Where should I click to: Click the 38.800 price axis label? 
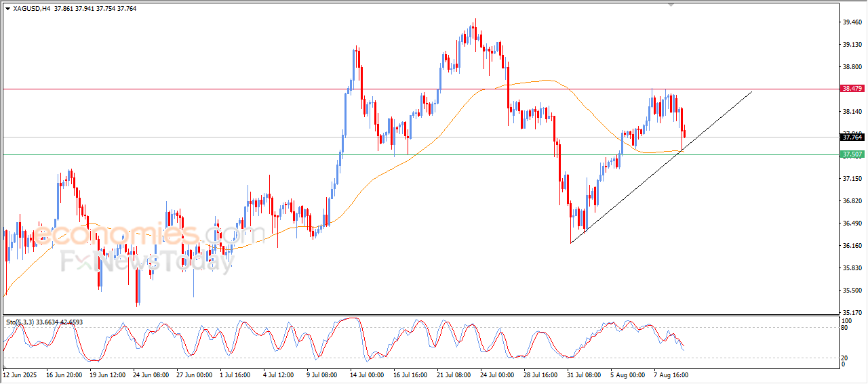point(852,67)
